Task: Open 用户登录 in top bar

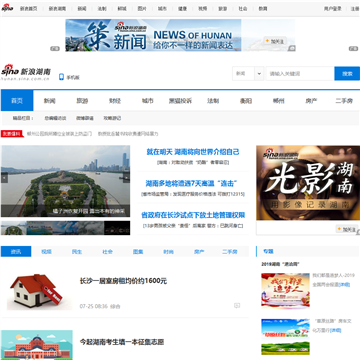Action: point(333,9)
